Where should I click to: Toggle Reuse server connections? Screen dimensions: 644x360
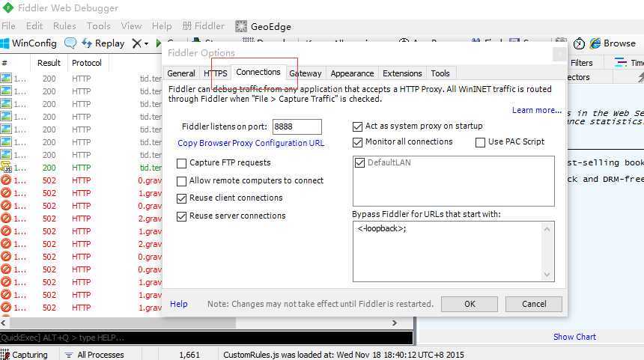click(181, 216)
